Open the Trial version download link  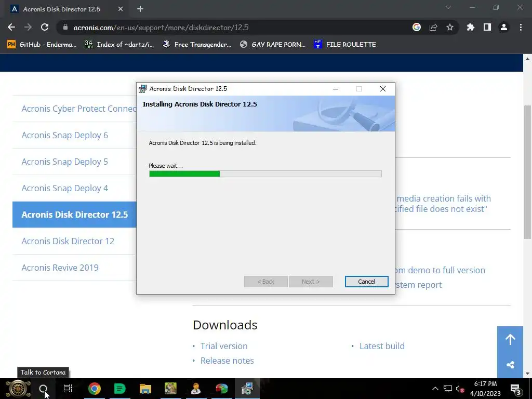click(x=224, y=346)
